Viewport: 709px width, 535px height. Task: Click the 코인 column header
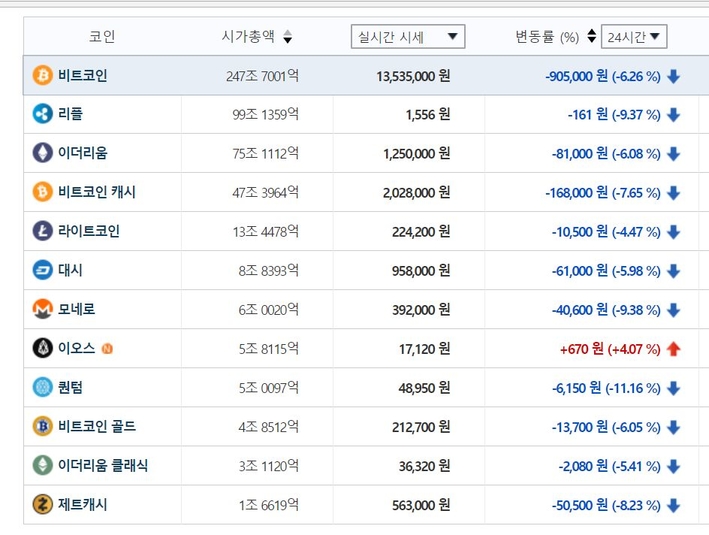(102, 36)
